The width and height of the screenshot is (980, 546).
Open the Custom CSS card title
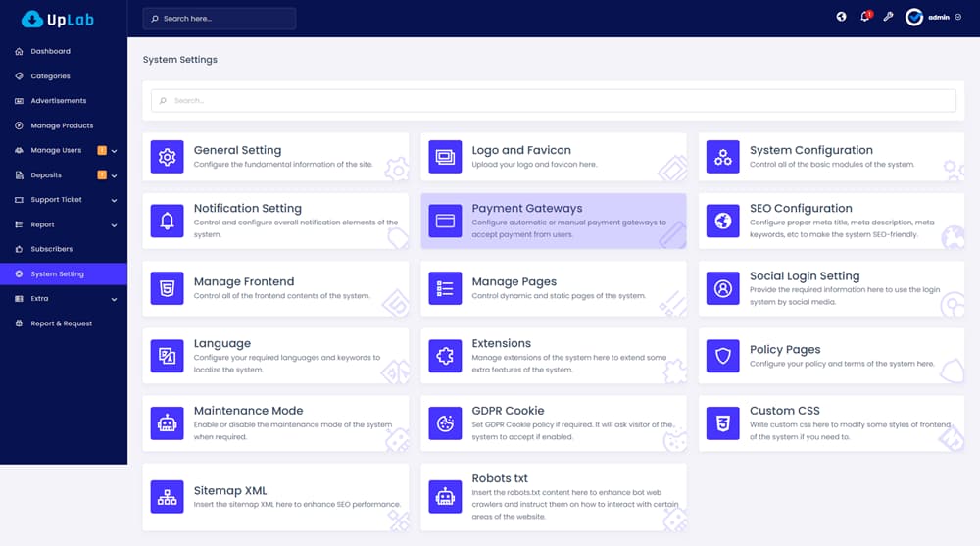784,411
